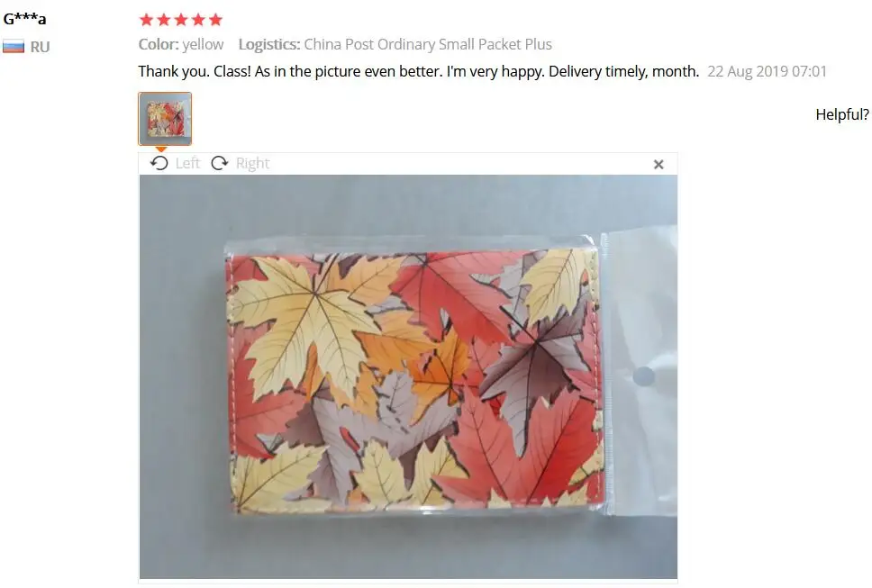Click the rotate left arrow icon
The width and height of the screenshot is (872, 588).
coord(159,163)
